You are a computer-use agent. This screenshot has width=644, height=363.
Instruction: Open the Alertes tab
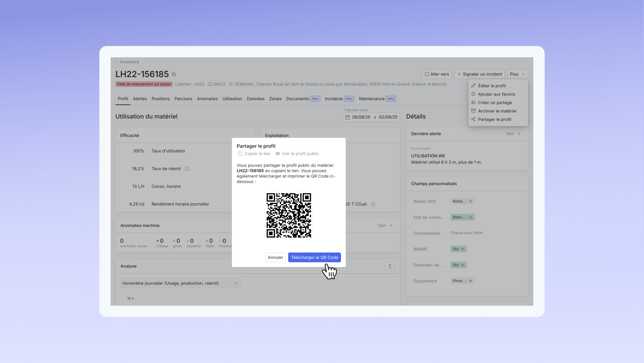click(140, 99)
